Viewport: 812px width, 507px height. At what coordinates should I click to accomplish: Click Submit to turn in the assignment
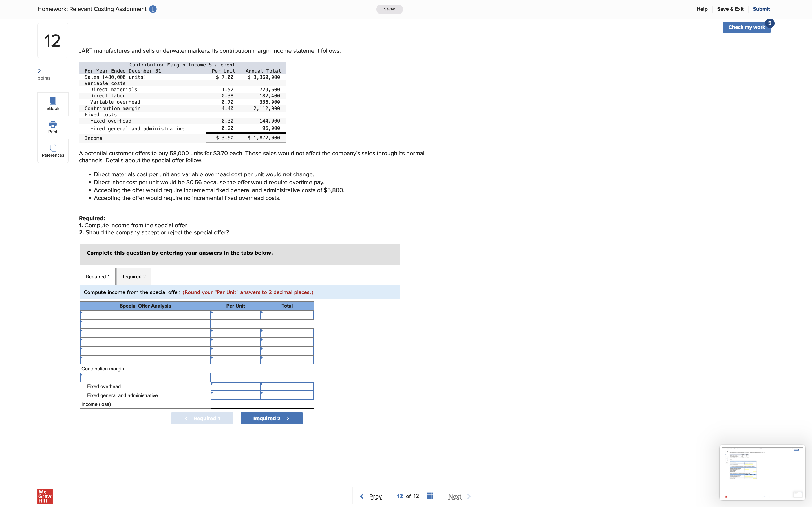(x=761, y=9)
